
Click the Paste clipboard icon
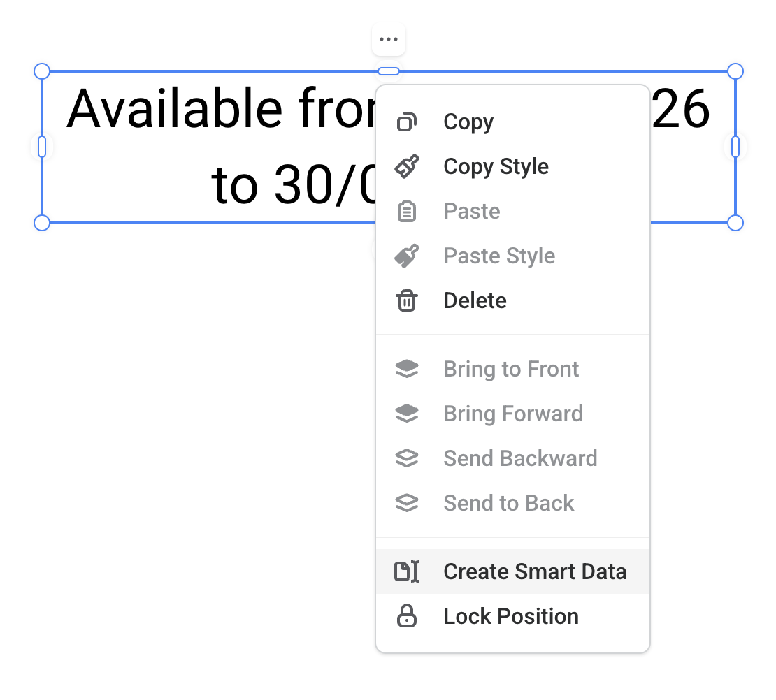click(x=407, y=211)
